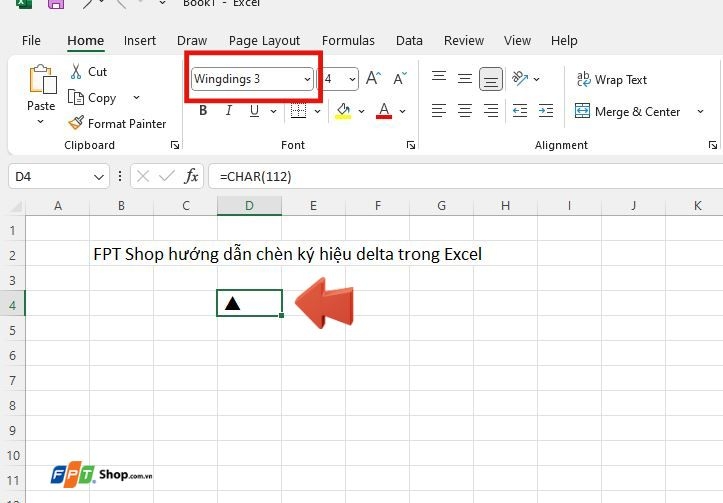Click Decrease Indent icon
Screen dimensions: 723x503
pyautogui.click(x=520, y=111)
